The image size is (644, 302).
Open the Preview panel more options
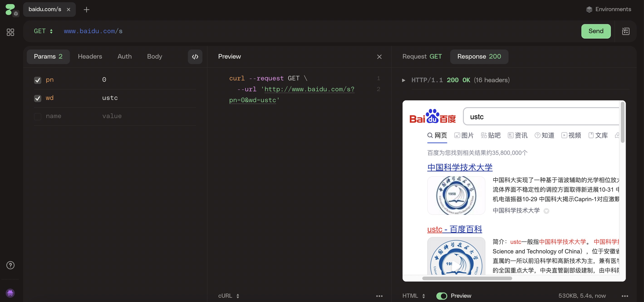(x=379, y=296)
